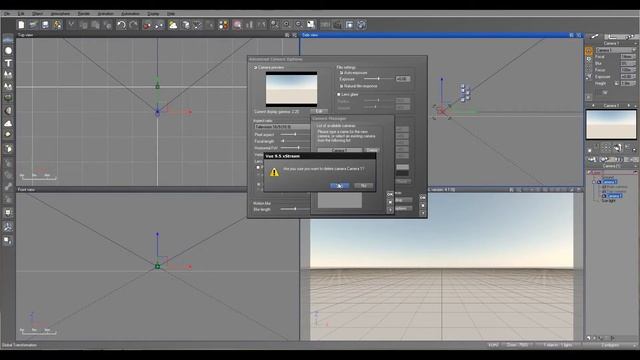Screen dimensions: 640x360
Task: Click the Undo arrow icon
Action: [x=121, y=25]
